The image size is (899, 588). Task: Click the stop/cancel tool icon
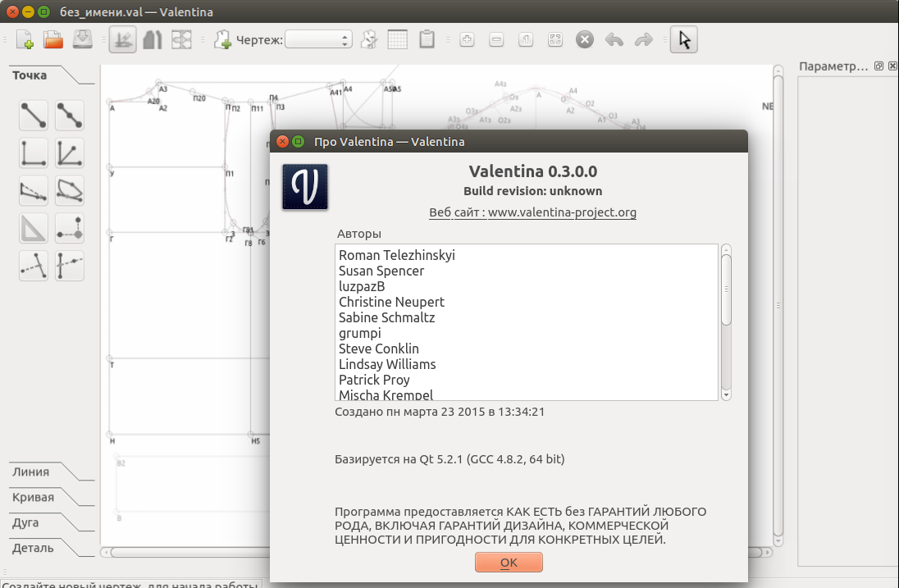[x=585, y=39]
